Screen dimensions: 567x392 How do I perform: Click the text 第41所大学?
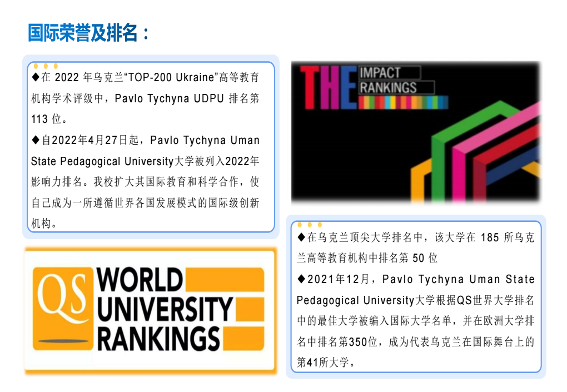324,363
